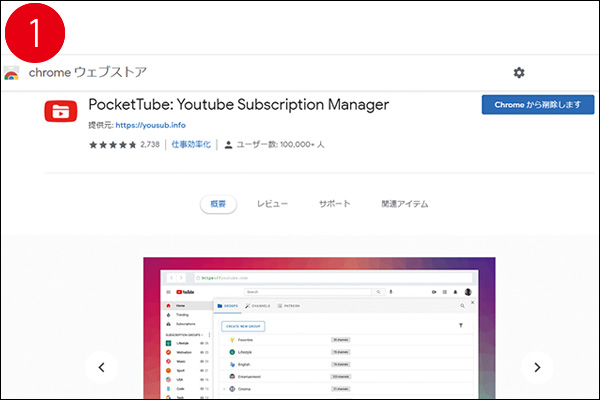Image resolution: width=600 pixels, height=400 pixels.
Task: Select the 概要 tab
Action: [x=218, y=204]
